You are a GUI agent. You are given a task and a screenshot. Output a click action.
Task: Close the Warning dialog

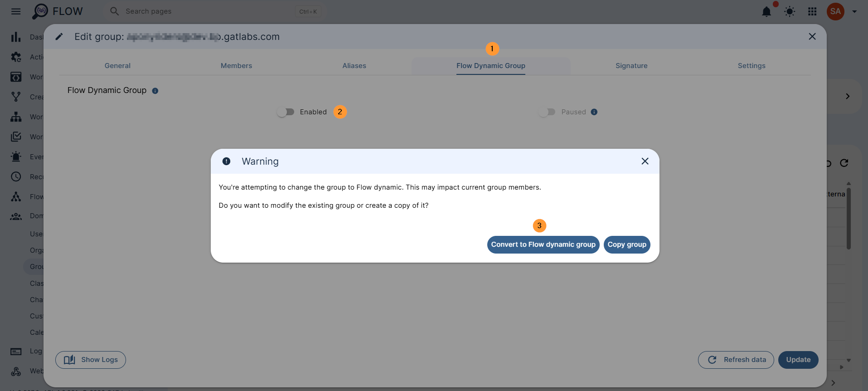pos(645,161)
